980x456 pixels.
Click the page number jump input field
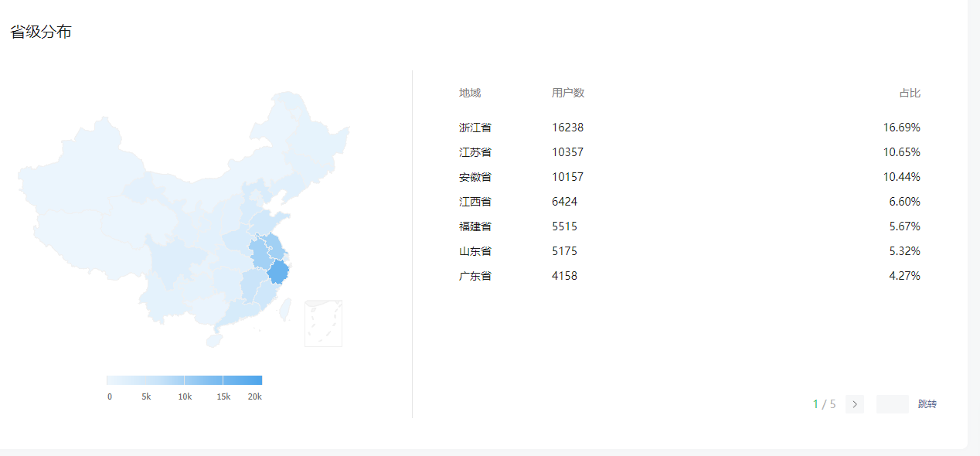[893, 404]
